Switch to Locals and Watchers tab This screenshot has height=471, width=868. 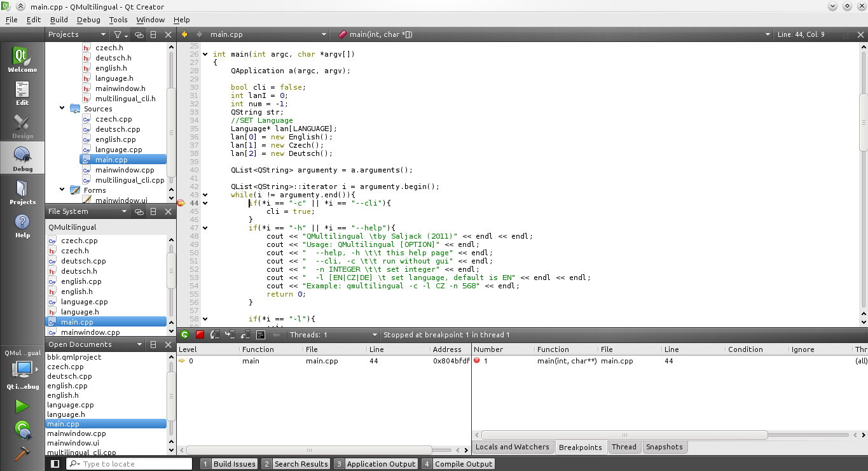click(513, 447)
